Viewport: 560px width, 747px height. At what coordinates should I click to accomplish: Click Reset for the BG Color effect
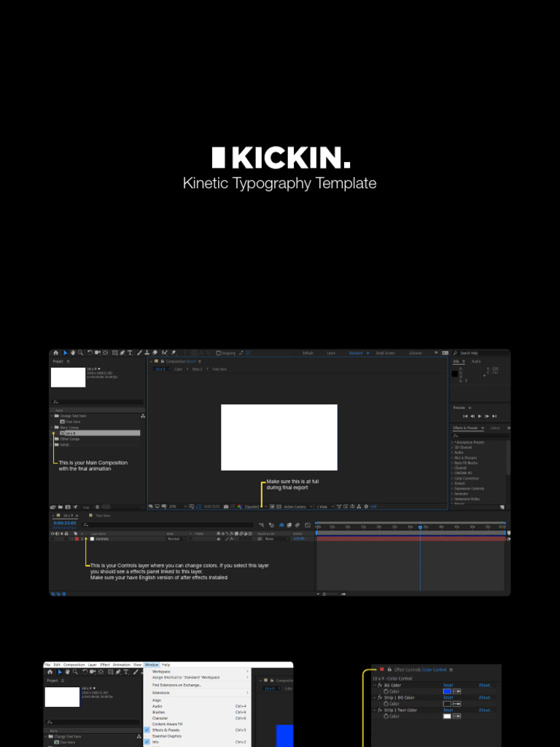448,685
